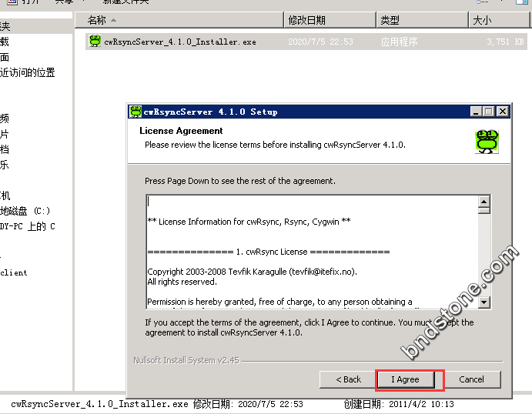Click the Back button in setup
The width and height of the screenshot is (532, 414).
tap(348, 379)
